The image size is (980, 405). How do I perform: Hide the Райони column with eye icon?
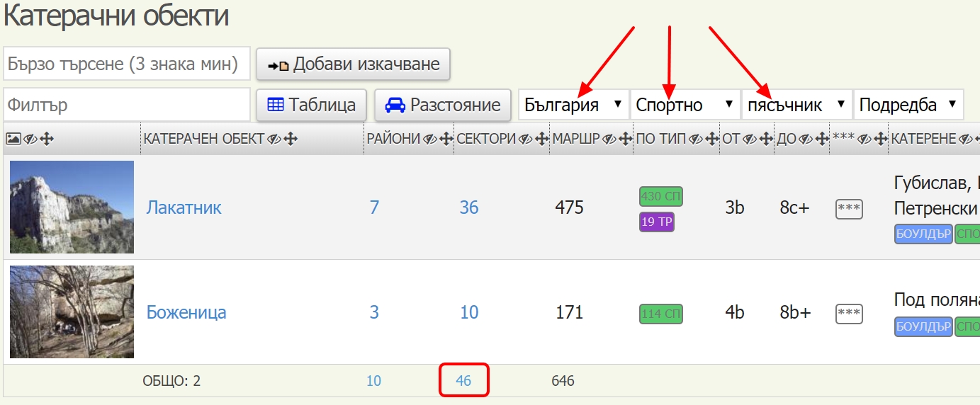(429, 139)
